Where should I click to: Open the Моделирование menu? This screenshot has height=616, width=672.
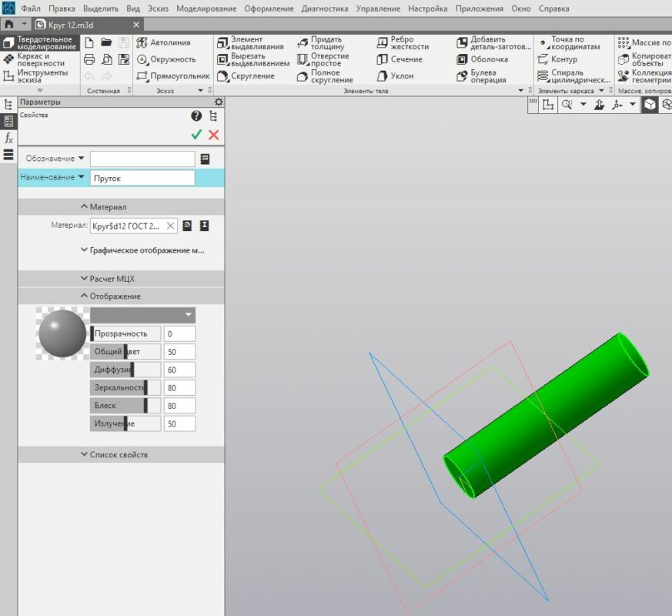[206, 9]
